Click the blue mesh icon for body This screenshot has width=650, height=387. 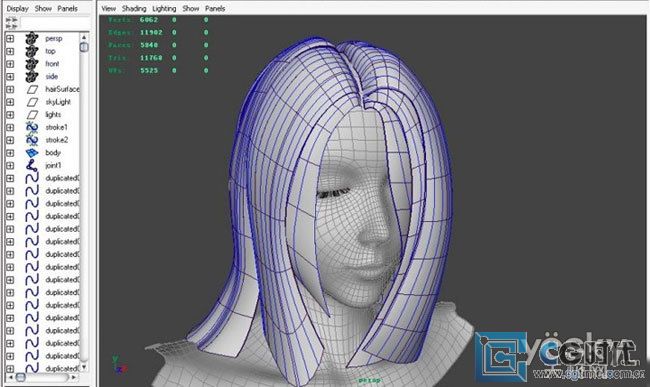(32, 153)
